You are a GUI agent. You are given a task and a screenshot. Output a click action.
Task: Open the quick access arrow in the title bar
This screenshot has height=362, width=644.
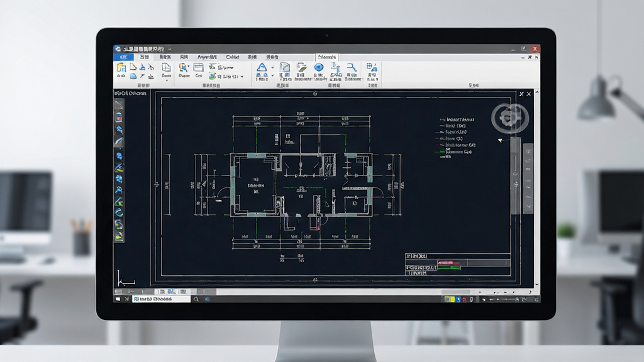[170, 49]
